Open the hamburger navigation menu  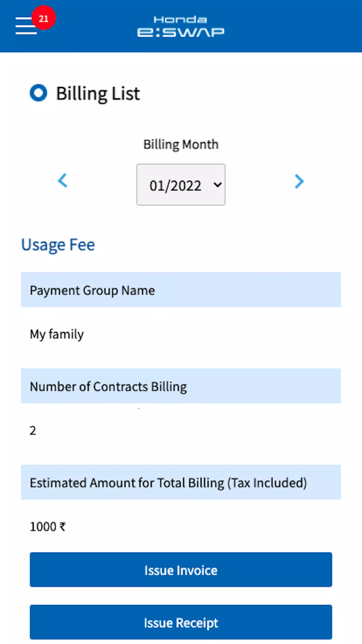coord(26,26)
